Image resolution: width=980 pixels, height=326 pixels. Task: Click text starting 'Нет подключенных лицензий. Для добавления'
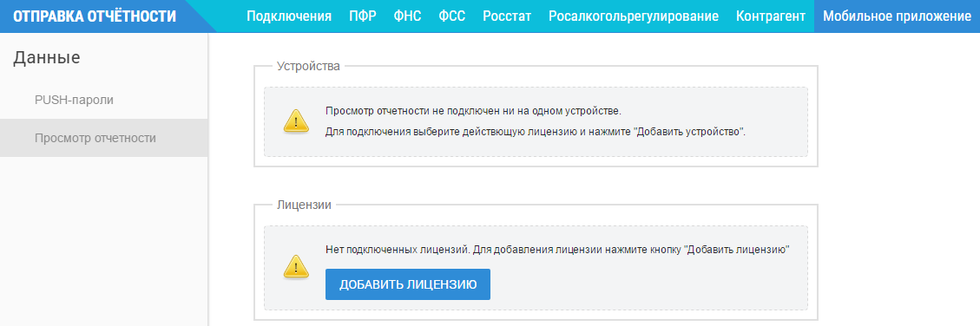coord(558,250)
